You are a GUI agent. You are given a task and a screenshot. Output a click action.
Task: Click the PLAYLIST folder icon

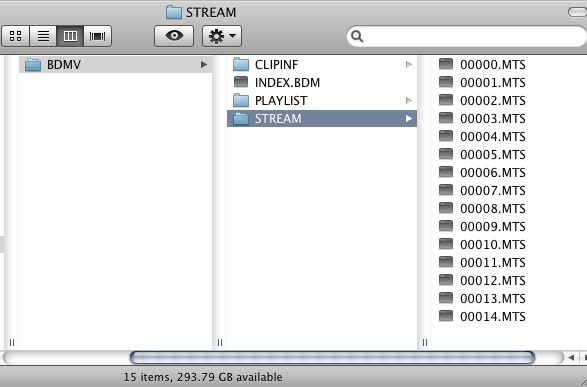(241, 100)
